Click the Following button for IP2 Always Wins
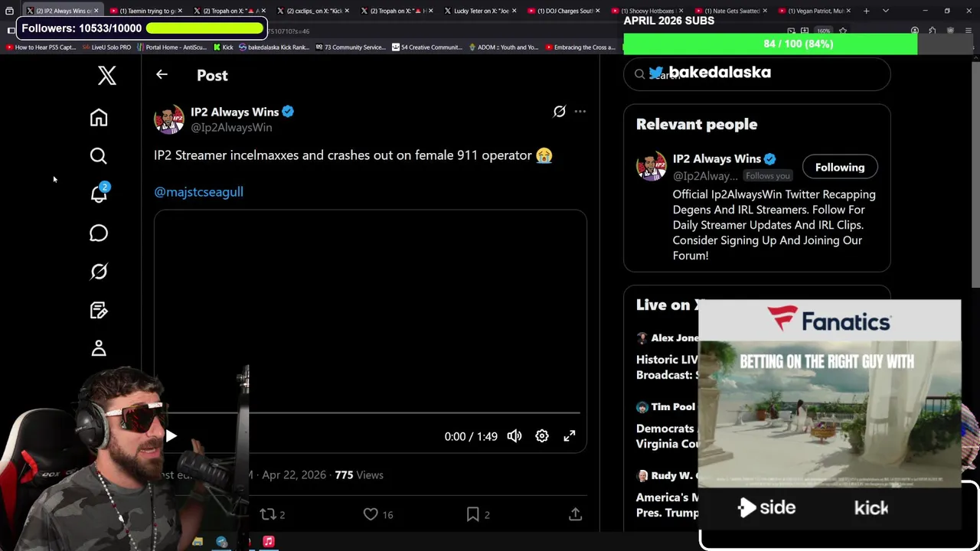This screenshot has width=980, height=551. coord(840,168)
